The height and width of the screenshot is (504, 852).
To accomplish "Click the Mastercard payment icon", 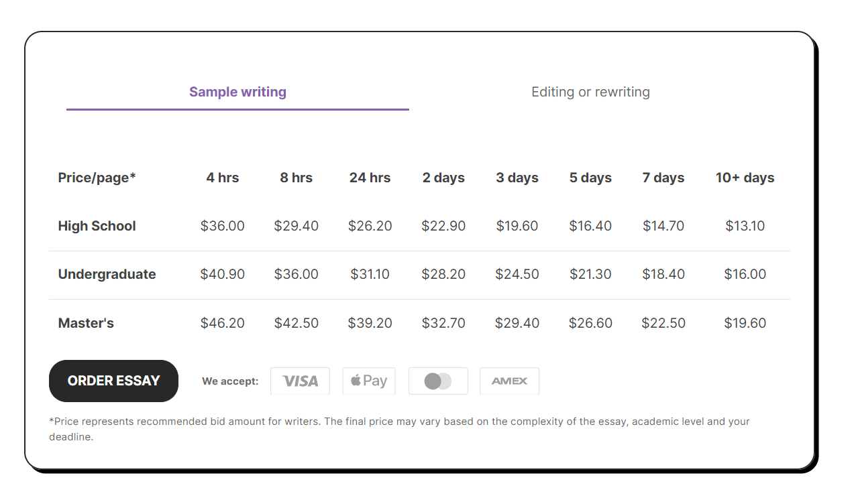I will tap(438, 381).
